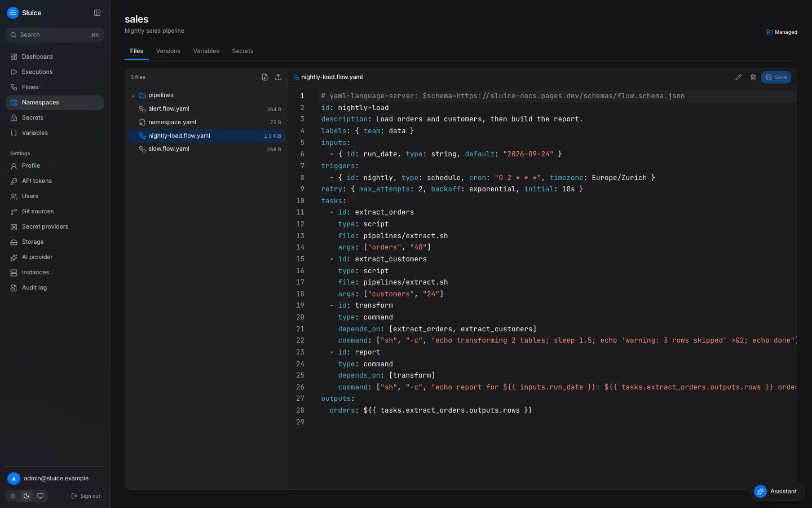Image resolution: width=812 pixels, height=508 pixels.
Task: Delete file with trash icon
Action: pos(753,77)
